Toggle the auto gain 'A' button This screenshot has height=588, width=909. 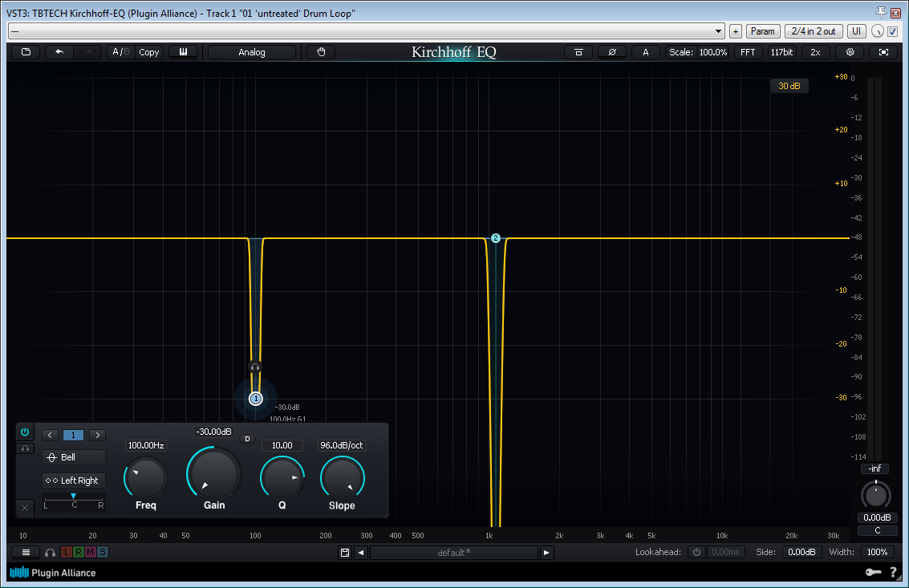(x=645, y=52)
